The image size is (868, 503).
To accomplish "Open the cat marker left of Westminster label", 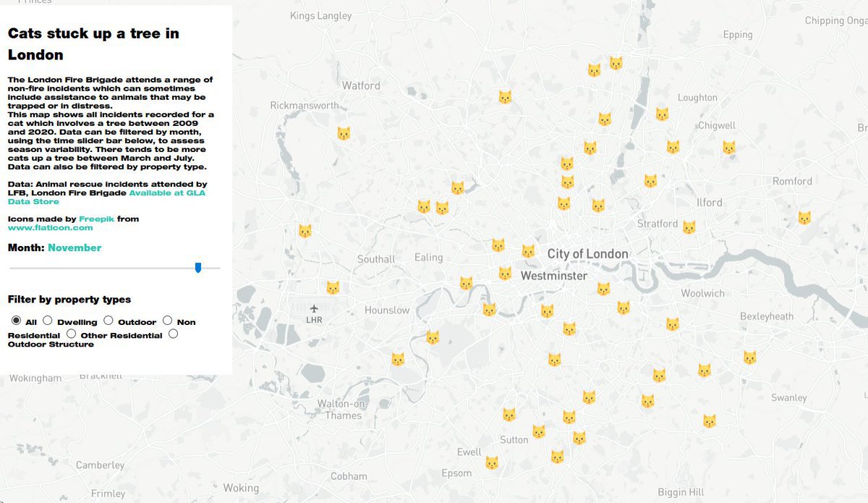I will coord(505,274).
